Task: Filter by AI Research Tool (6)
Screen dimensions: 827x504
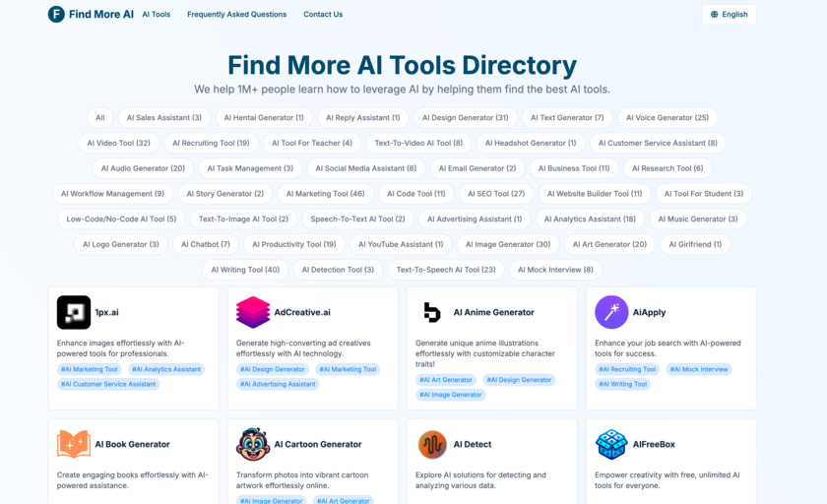Action: point(668,168)
